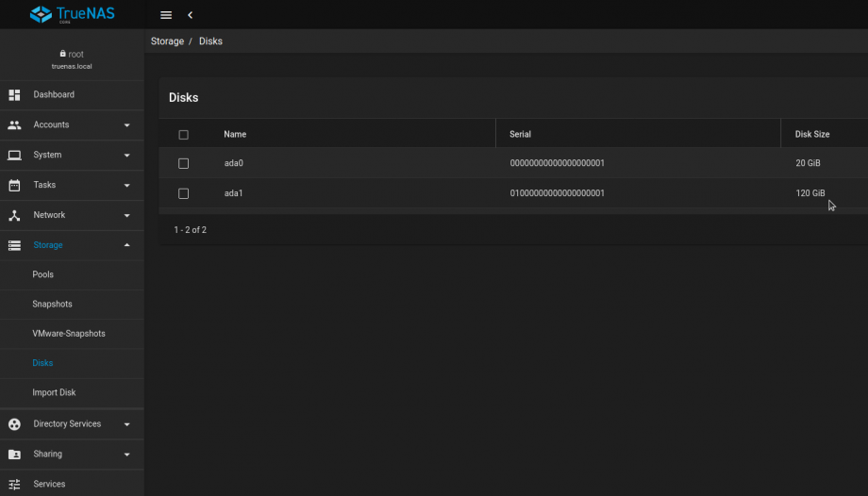Expand the Accounts menu arrow

click(x=127, y=124)
